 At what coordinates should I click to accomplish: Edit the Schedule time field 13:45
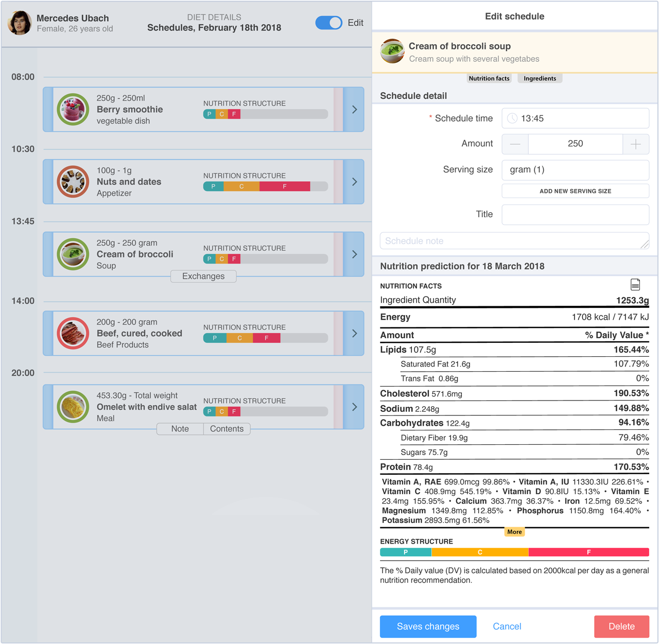pyautogui.click(x=576, y=118)
